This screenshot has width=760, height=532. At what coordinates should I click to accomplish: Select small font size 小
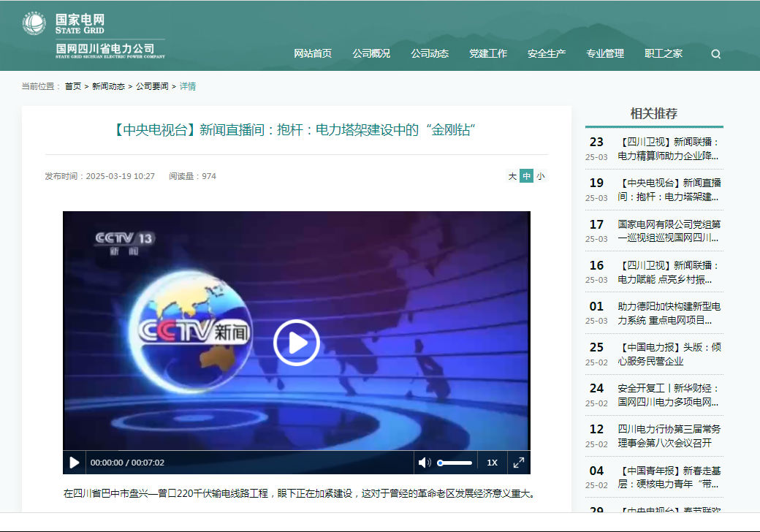[540, 176]
